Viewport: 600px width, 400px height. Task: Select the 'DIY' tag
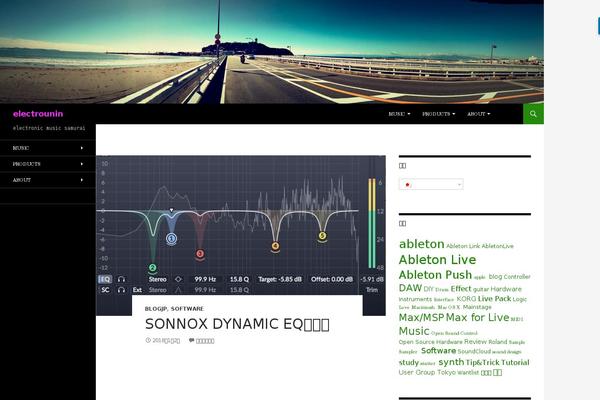click(x=428, y=289)
